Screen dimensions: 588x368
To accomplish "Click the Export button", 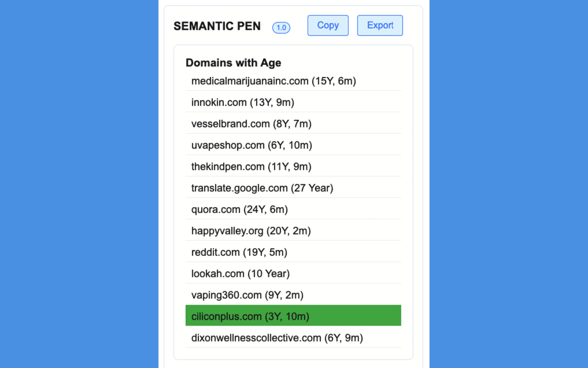I will click(x=380, y=25).
